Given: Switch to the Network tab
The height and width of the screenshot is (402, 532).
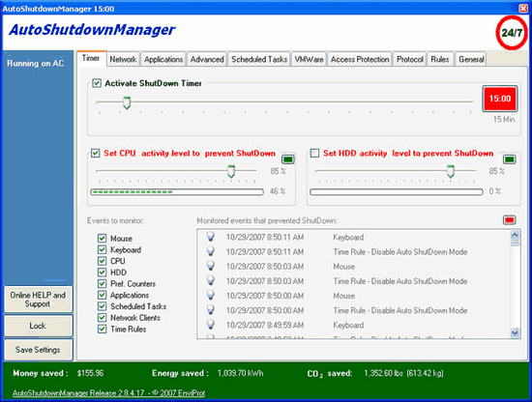Looking at the screenshot, I should coord(123,59).
